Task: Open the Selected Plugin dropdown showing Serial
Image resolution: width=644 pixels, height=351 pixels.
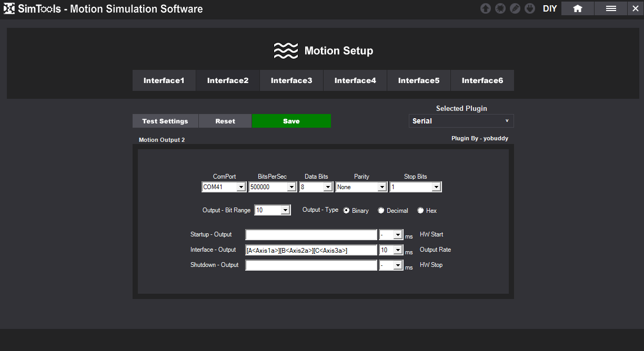Action: click(461, 121)
